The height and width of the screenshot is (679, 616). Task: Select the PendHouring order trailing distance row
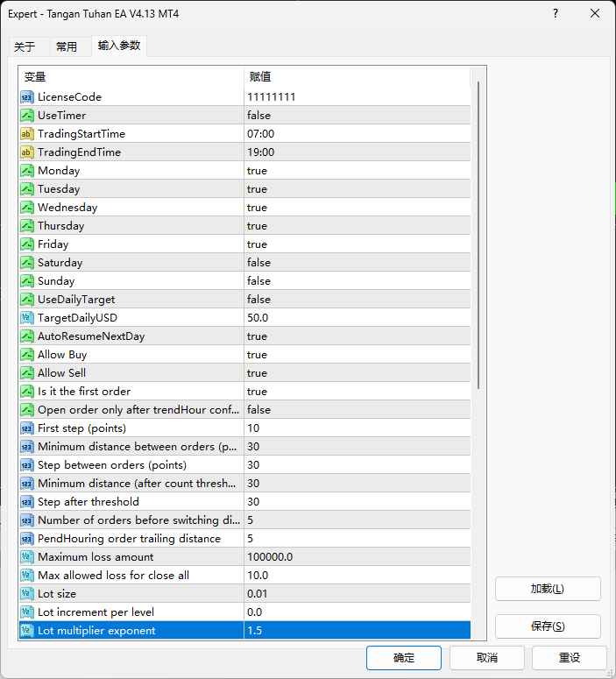click(244, 539)
